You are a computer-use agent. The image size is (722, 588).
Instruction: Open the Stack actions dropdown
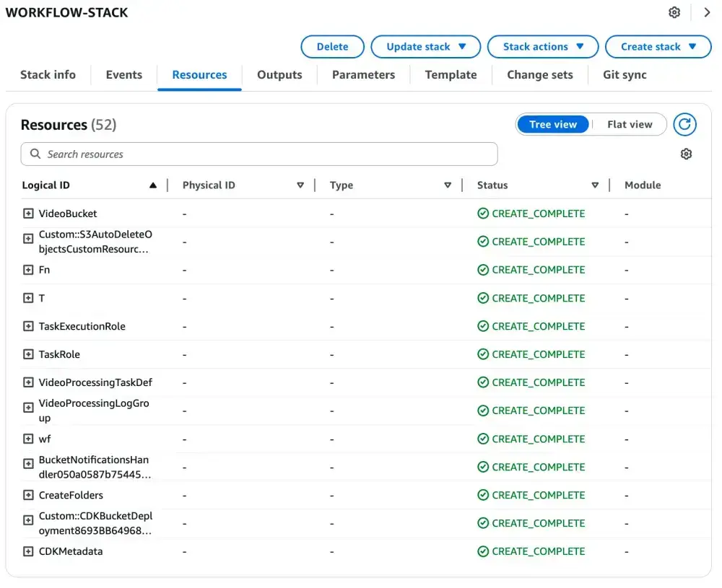pos(543,47)
